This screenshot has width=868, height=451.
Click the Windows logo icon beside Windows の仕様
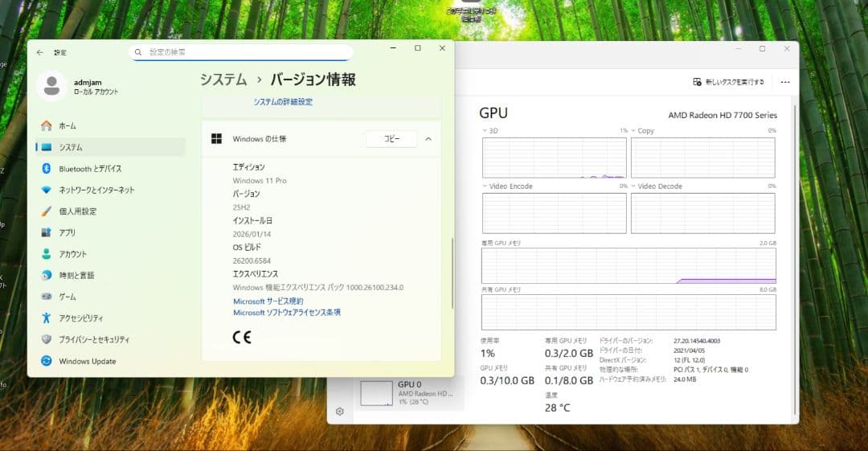pos(216,138)
